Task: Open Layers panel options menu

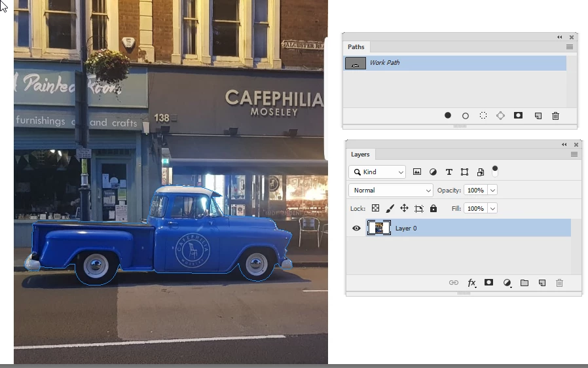Action: click(x=574, y=154)
